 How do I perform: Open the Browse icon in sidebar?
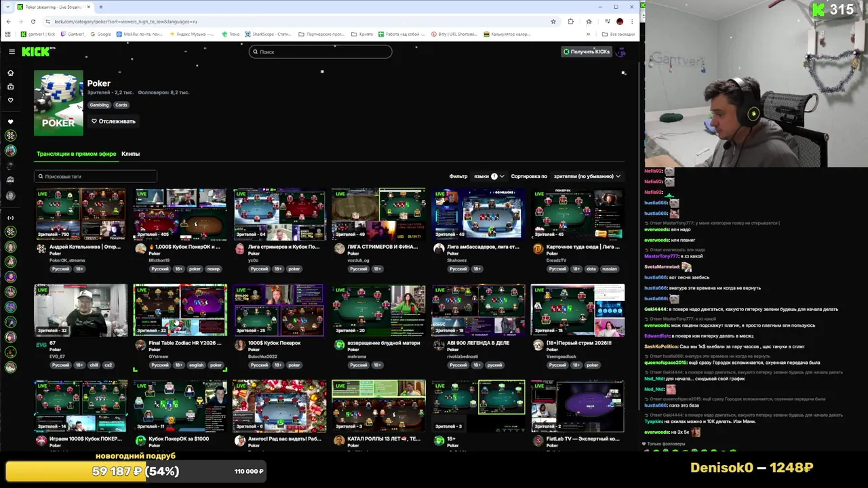point(10,87)
